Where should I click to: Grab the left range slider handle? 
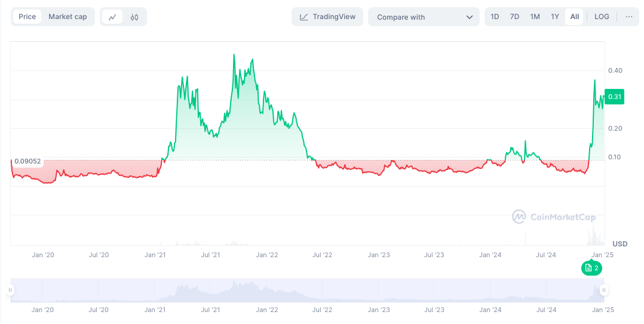pos(10,291)
